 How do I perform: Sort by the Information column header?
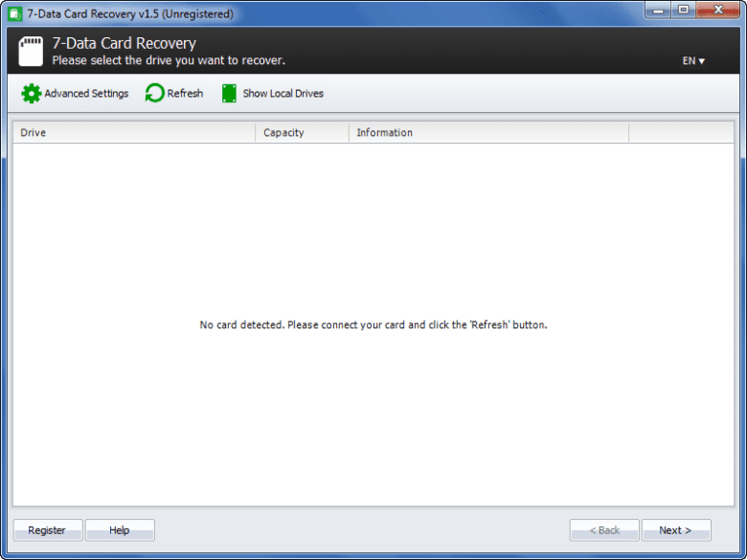coord(488,132)
